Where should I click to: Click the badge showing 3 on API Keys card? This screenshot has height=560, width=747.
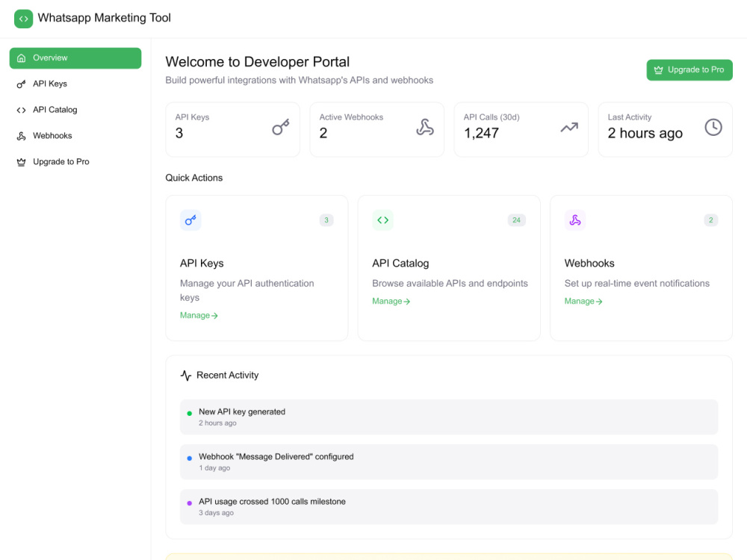coord(326,220)
